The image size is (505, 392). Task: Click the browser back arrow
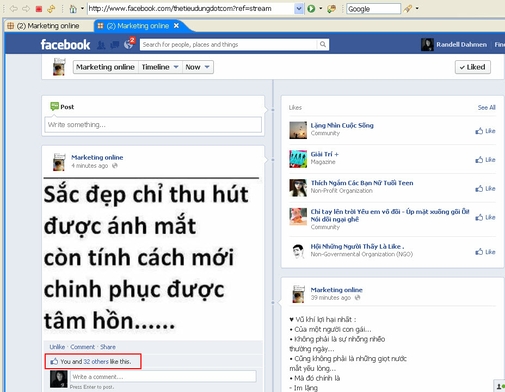13,8
